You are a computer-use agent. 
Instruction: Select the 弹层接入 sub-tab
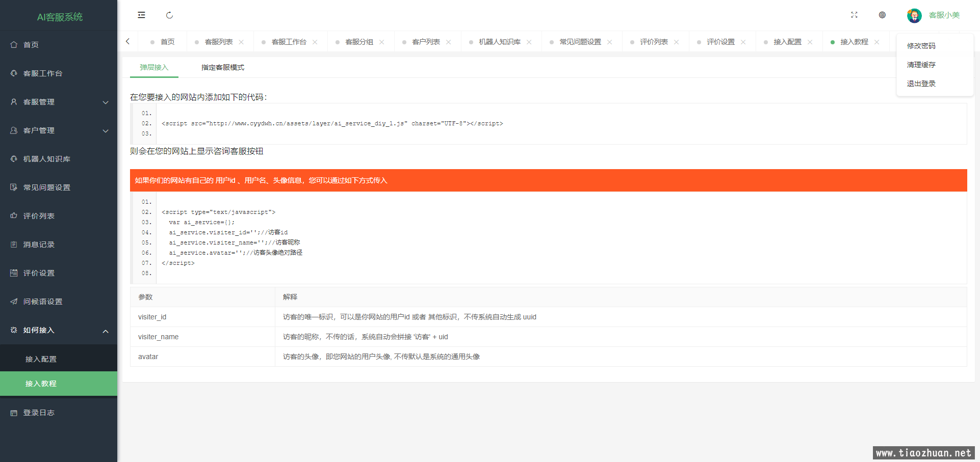click(x=154, y=67)
